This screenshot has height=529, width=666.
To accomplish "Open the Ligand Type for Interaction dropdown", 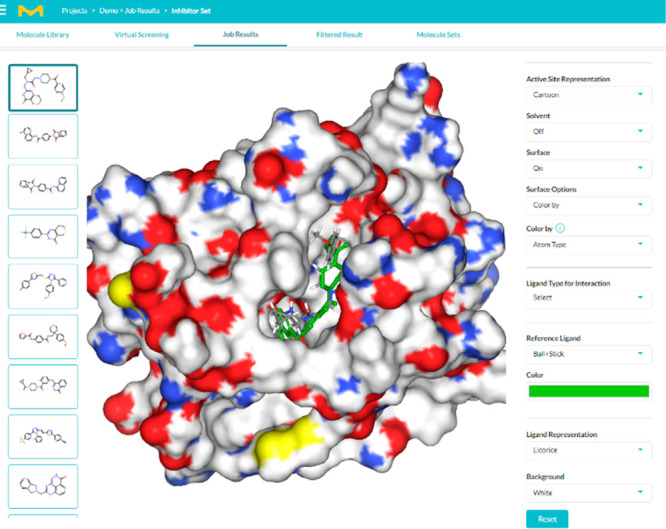I will click(x=589, y=297).
